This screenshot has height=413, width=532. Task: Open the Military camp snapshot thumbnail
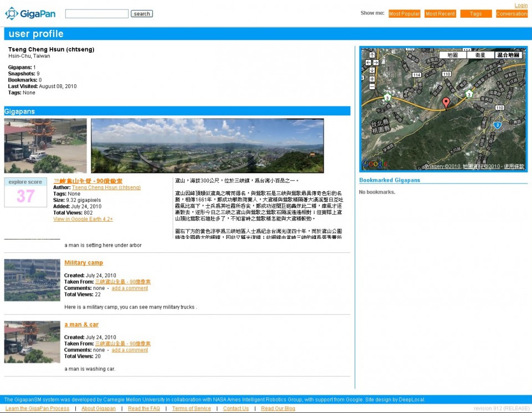point(32,280)
